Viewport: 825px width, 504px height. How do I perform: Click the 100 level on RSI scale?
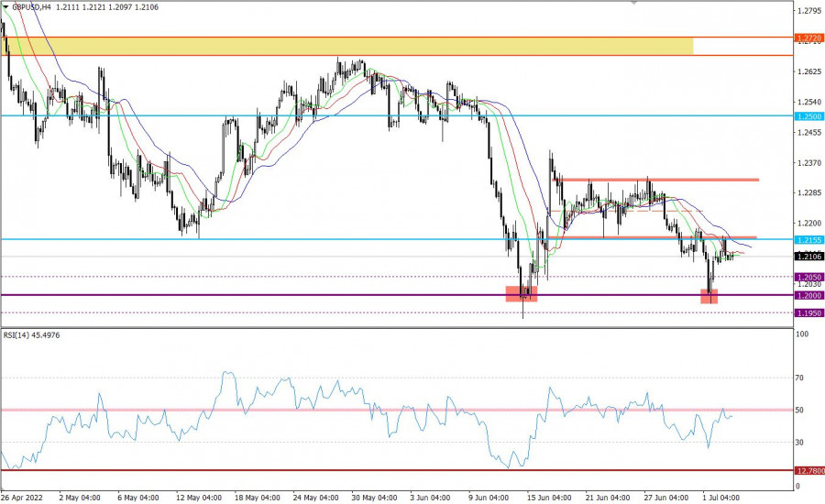[x=802, y=334]
